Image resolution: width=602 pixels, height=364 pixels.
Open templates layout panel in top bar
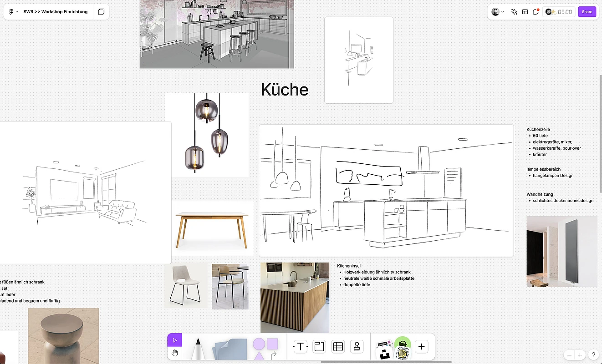pyautogui.click(x=525, y=12)
